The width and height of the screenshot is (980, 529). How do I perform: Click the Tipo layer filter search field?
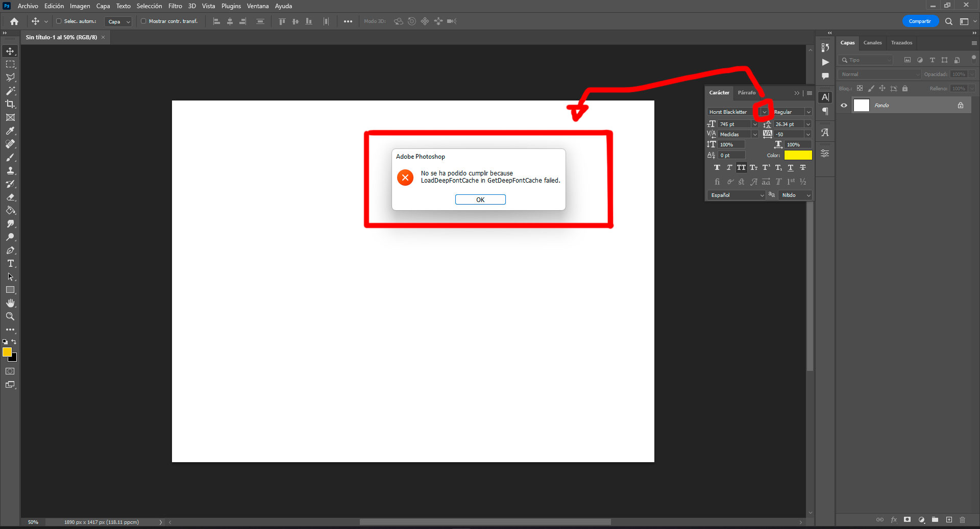[865, 60]
